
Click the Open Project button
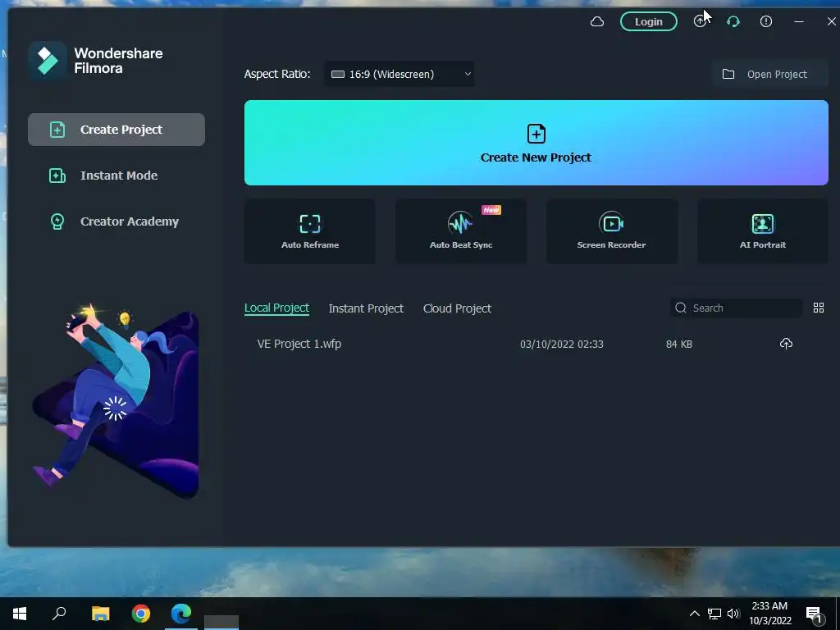click(x=769, y=74)
